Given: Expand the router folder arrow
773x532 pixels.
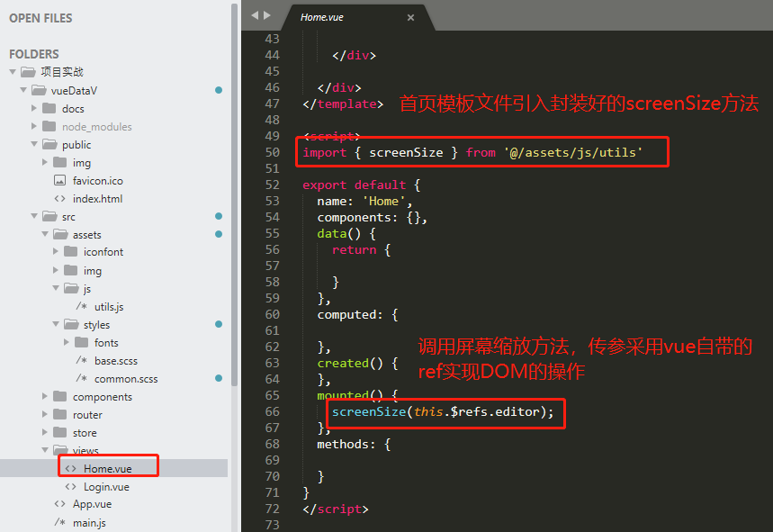Looking at the screenshot, I should tap(45, 414).
